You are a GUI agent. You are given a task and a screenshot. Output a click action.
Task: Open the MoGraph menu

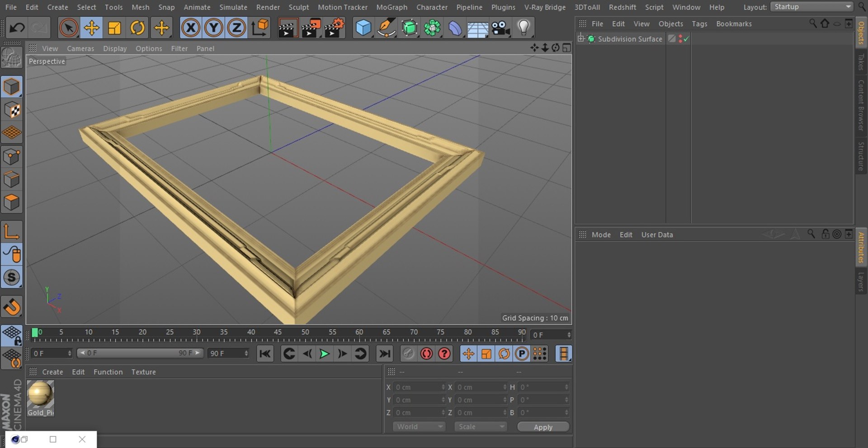pos(392,7)
